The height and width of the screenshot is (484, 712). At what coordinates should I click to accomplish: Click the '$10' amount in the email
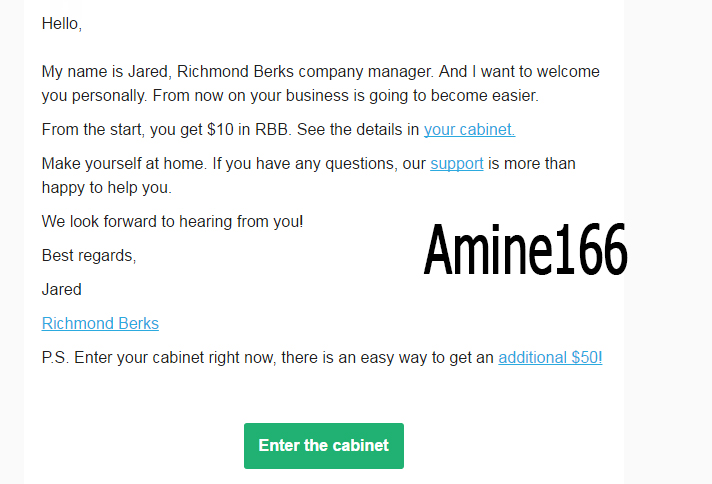(x=220, y=130)
